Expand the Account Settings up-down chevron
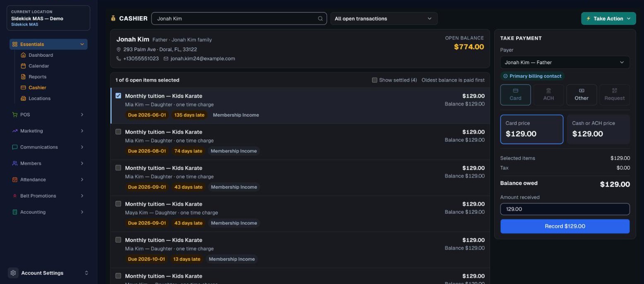The image size is (644, 284). 87,273
